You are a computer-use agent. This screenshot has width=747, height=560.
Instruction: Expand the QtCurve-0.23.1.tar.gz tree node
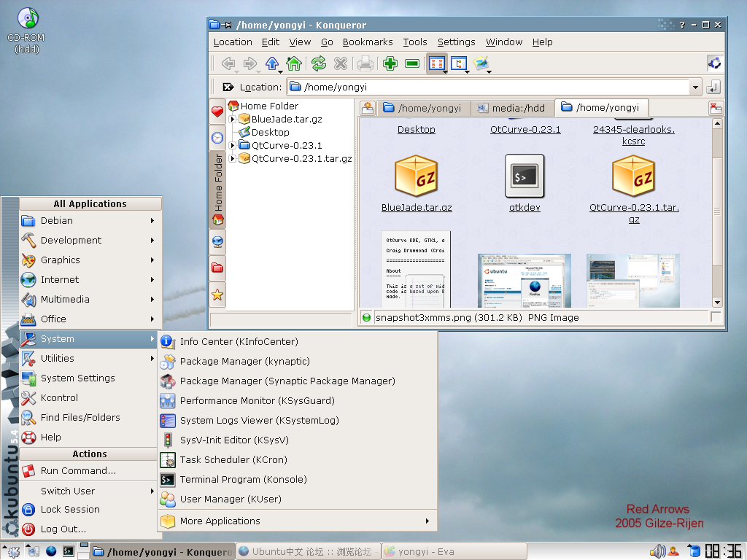pos(233,158)
